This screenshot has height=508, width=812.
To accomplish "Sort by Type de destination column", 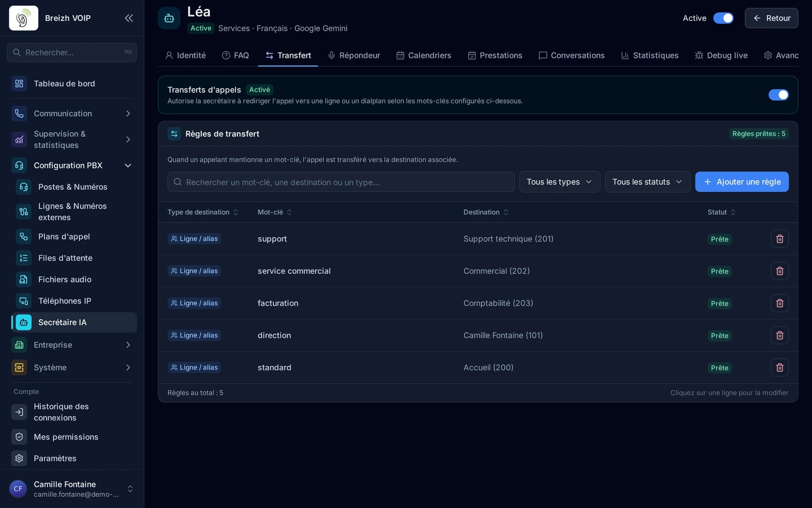I will [203, 212].
